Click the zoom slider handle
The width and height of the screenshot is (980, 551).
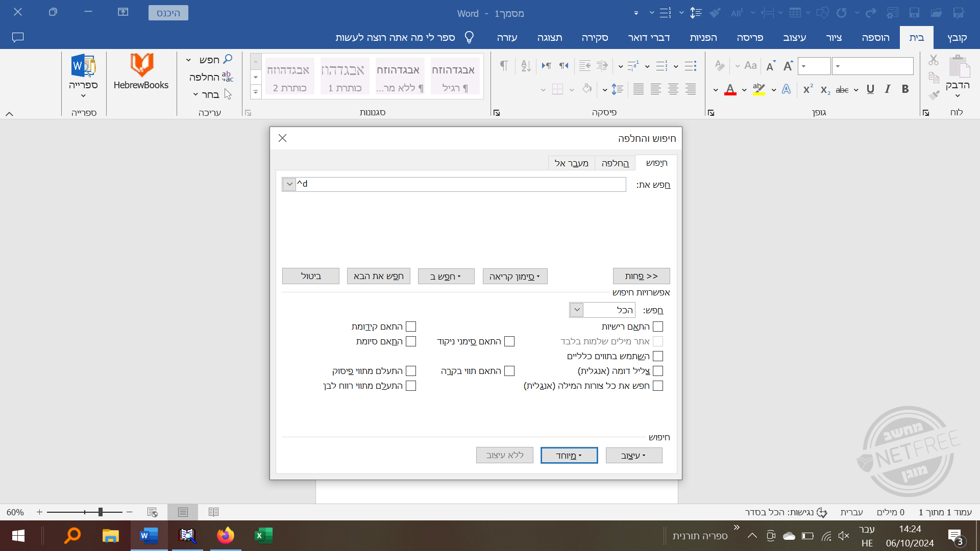[x=101, y=512]
